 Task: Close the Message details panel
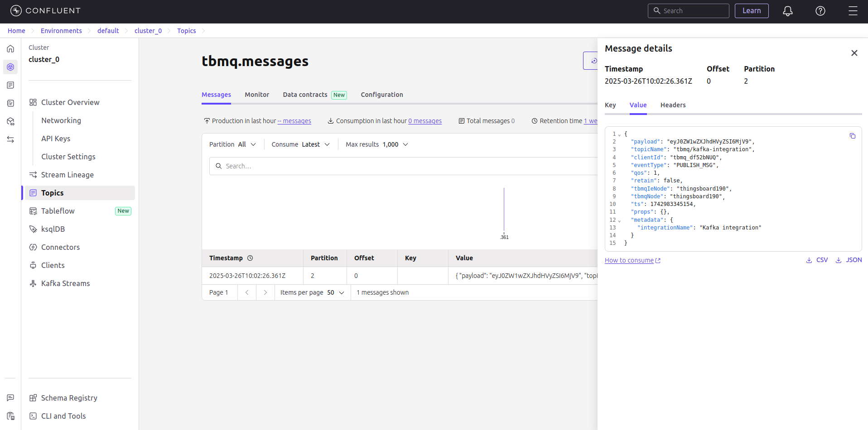[x=854, y=53]
